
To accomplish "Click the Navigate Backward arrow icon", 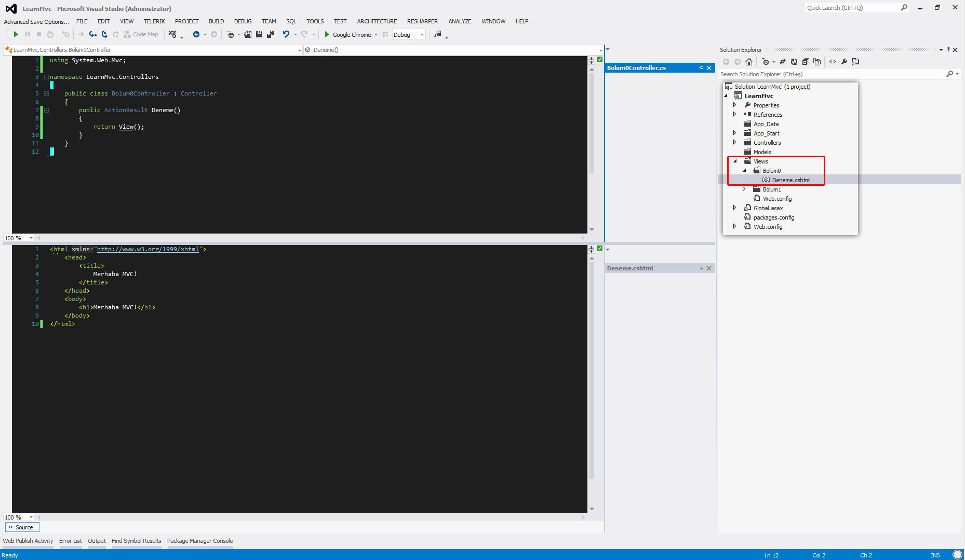I will (x=197, y=34).
